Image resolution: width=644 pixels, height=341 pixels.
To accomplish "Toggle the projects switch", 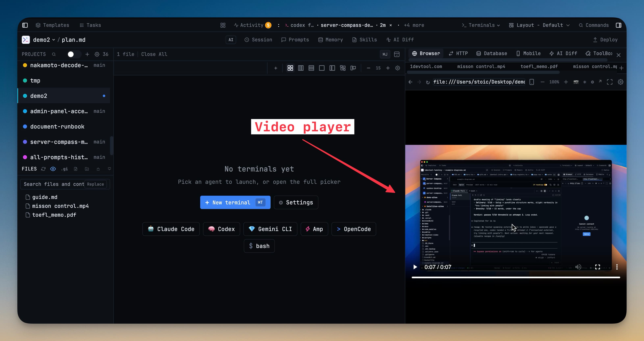I will point(74,54).
